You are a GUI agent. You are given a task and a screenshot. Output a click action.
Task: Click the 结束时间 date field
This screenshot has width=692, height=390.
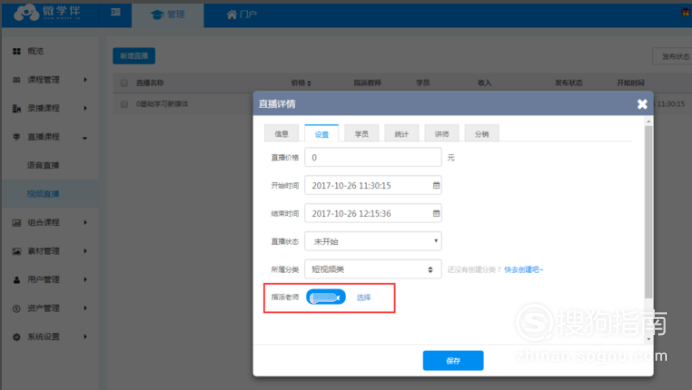click(373, 214)
